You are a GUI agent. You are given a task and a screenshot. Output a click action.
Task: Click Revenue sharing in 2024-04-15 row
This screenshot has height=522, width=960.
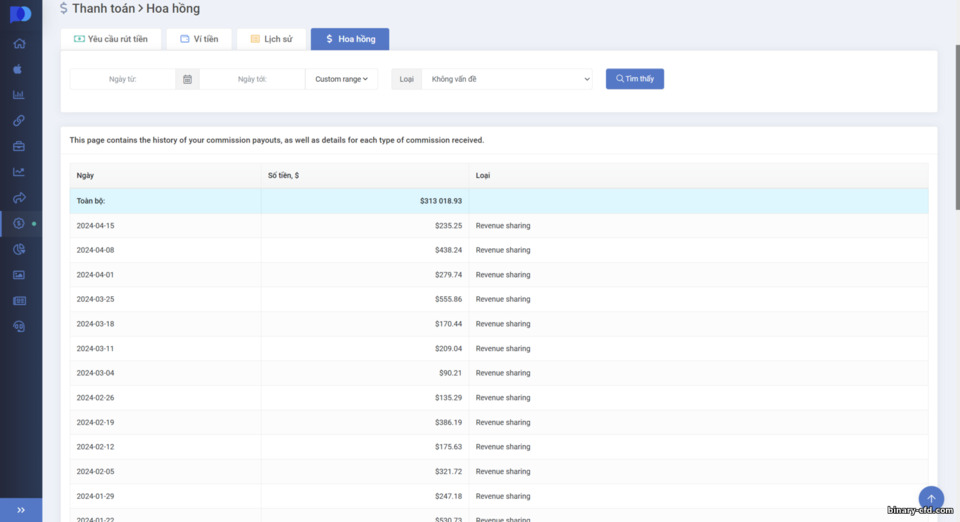(503, 226)
